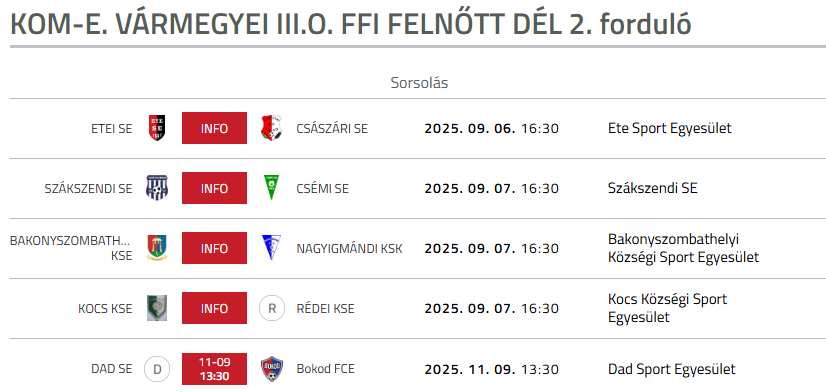Open INFO for Etei SE vs Császári SE
Image resolution: width=826 pixels, height=392 pixels.
(214, 128)
